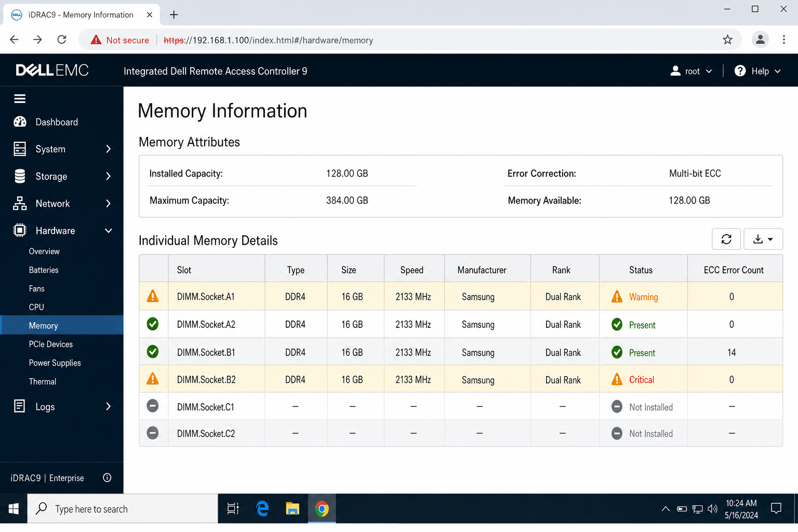Screen dimensions: 798x532
Task: Open Chrome three-dot menu
Action: (x=784, y=39)
